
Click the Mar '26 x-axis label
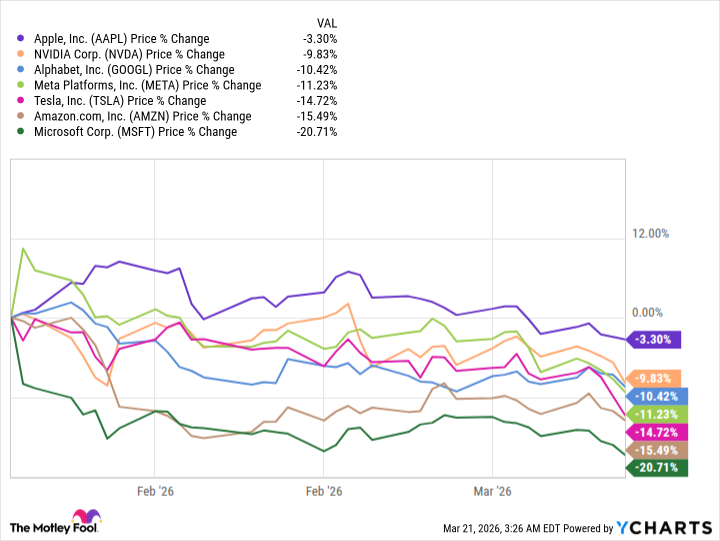coord(492,492)
